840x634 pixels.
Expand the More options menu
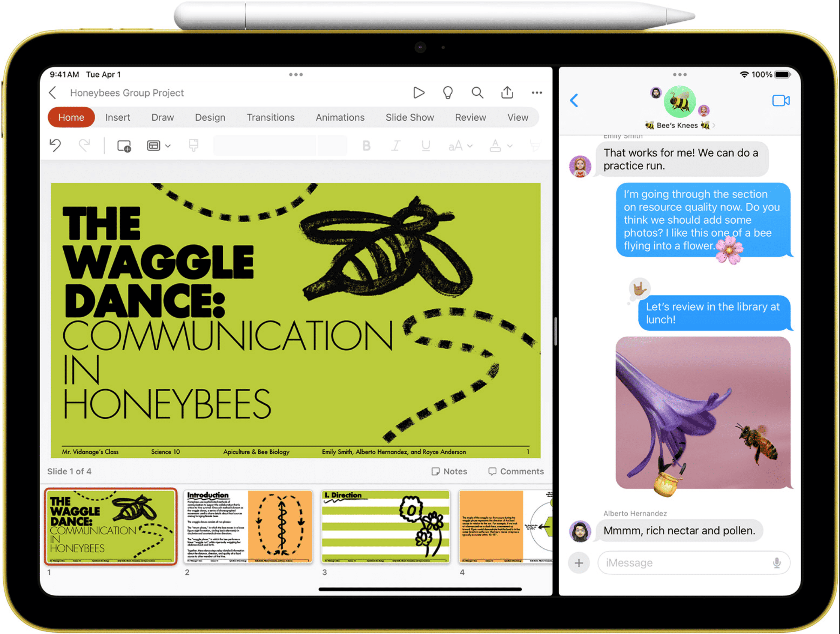(537, 93)
